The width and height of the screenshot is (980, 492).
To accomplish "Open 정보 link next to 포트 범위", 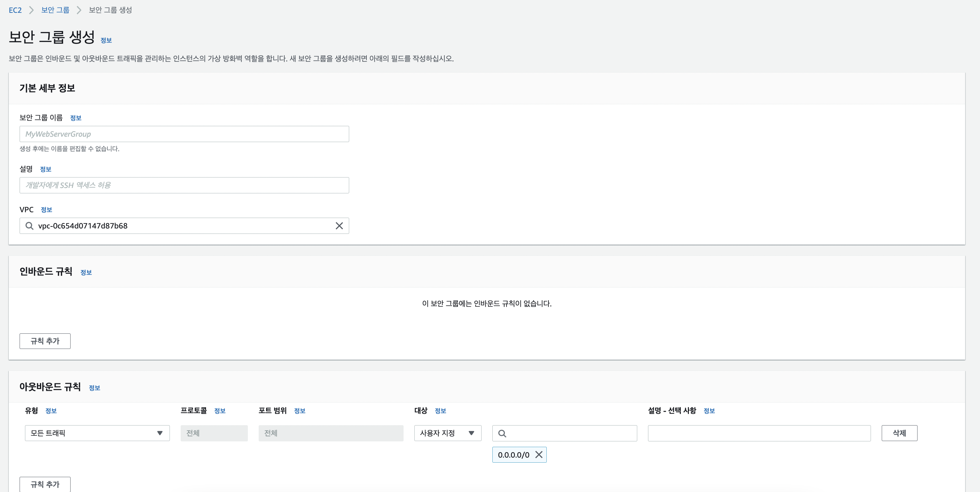I will tap(300, 411).
